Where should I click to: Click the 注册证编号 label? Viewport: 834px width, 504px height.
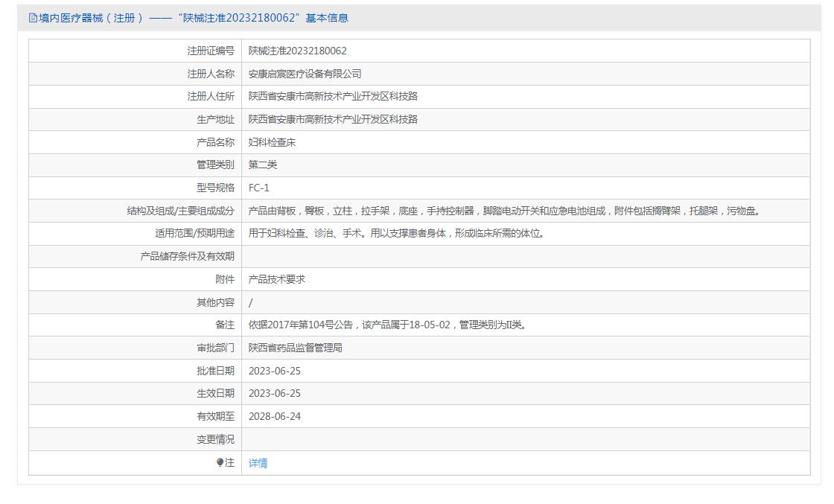click(211, 51)
